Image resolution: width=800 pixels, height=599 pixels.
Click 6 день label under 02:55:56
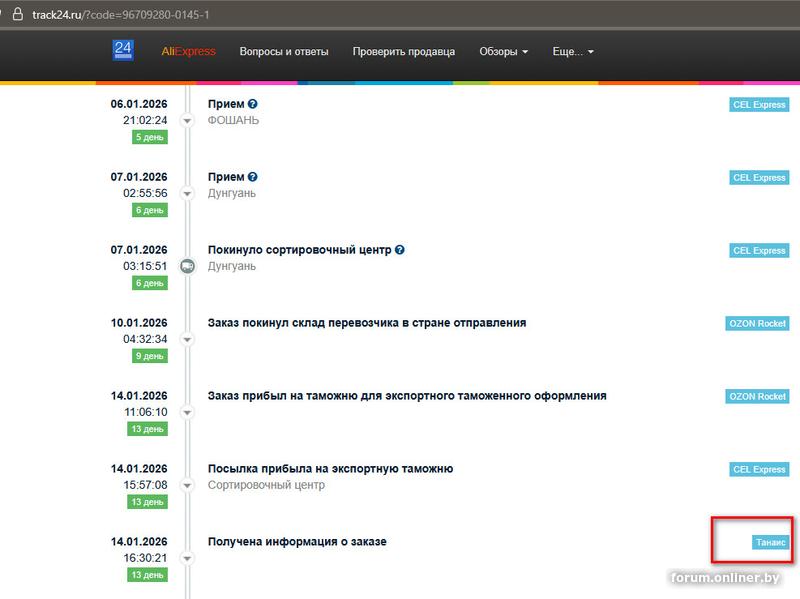149,210
